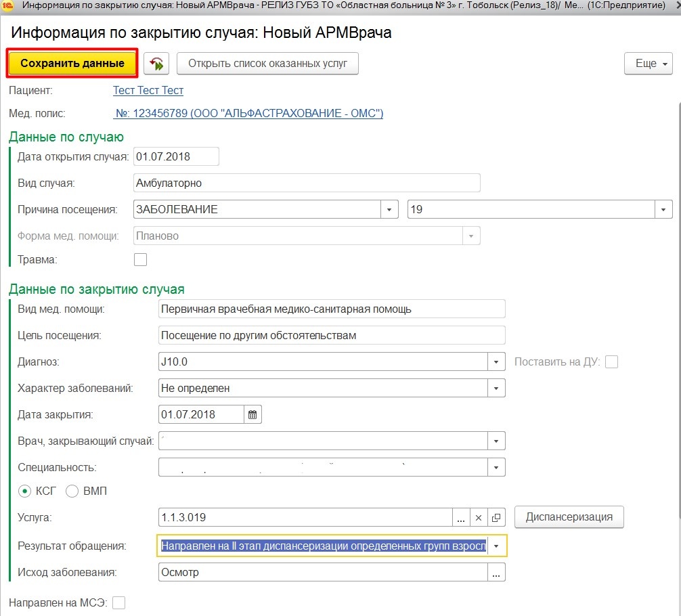Click the green arrows refresh icon
Image resolution: width=681 pixels, height=616 pixels.
[156, 64]
